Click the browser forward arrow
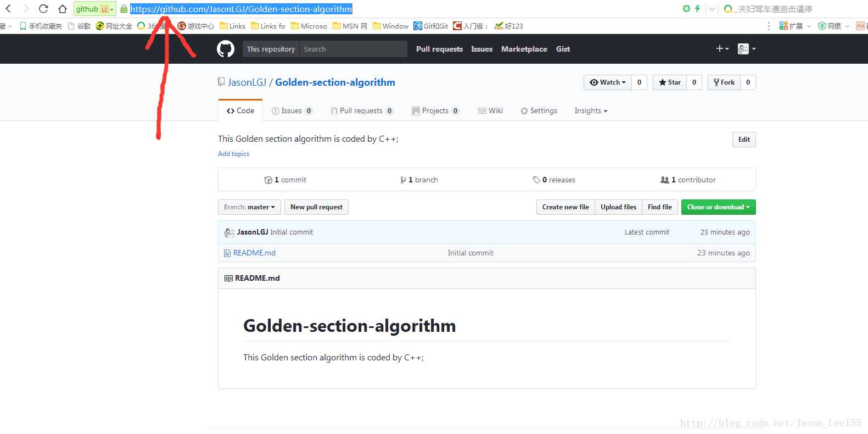This screenshot has width=868, height=434. pyautogui.click(x=26, y=9)
